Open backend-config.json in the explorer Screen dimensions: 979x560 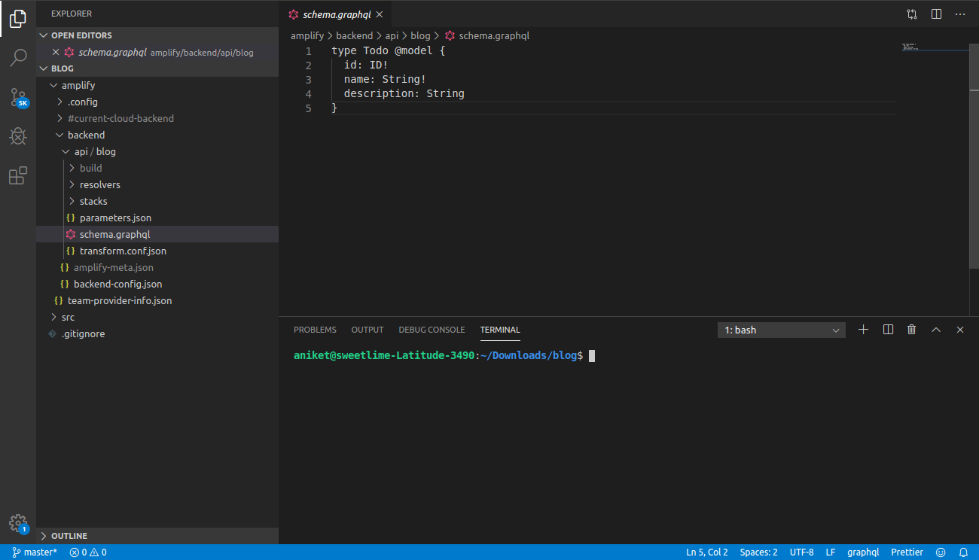point(117,284)
